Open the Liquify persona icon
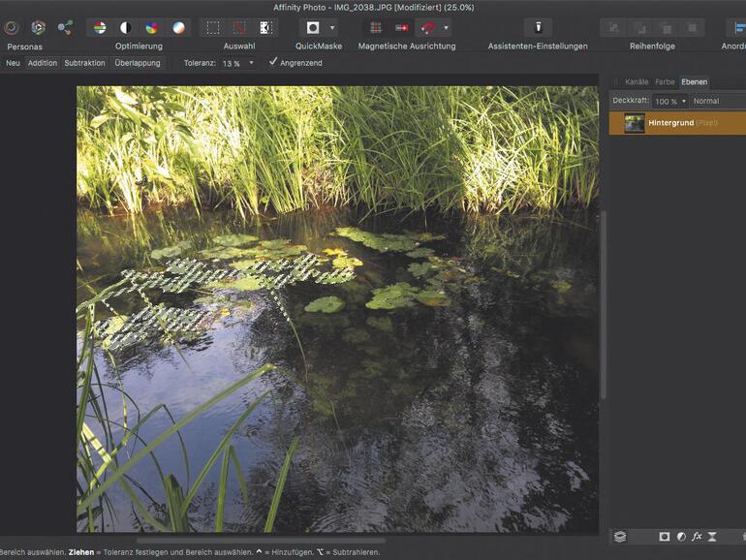 tap(38, 27)
